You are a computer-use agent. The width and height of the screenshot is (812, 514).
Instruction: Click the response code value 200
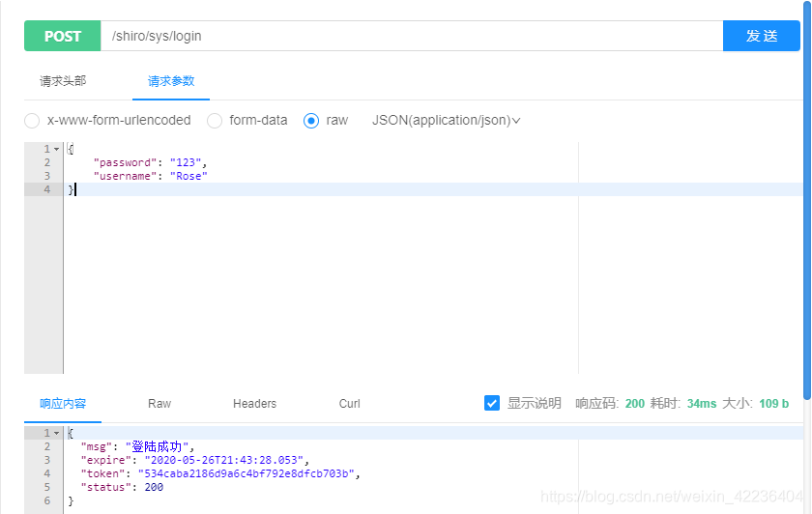click(635, 404)
